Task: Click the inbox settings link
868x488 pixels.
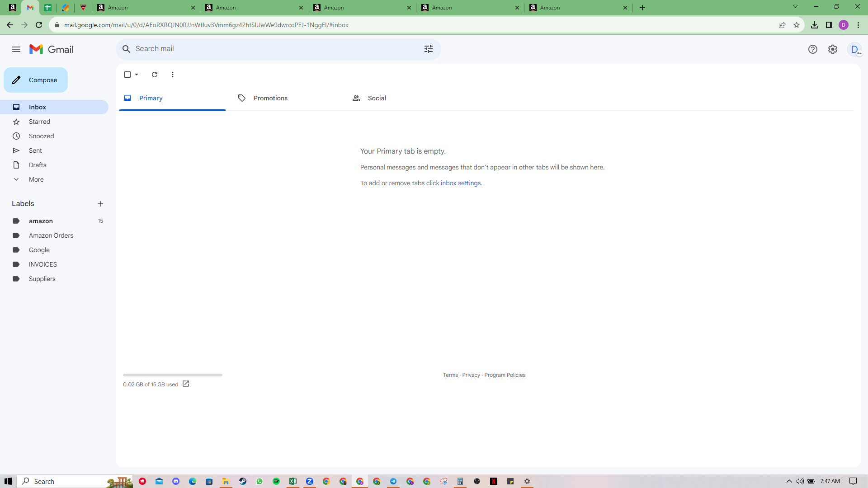Action: (461, 183)
